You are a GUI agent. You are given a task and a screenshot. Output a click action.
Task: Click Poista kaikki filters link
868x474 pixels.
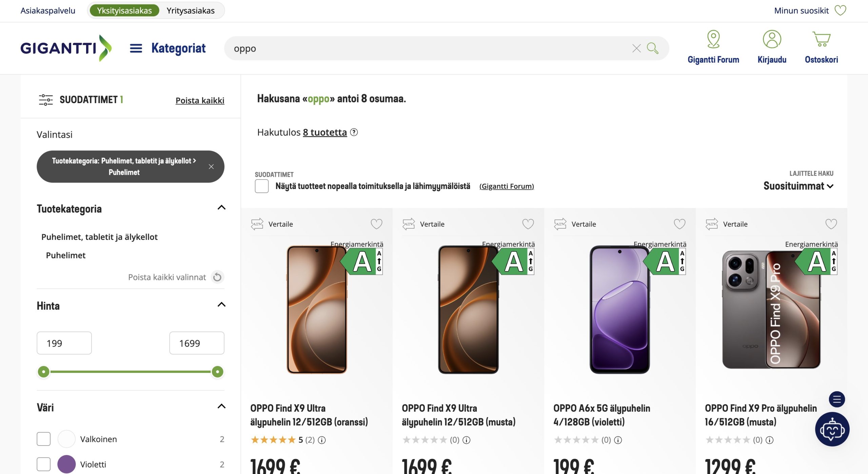pos(200,100)
